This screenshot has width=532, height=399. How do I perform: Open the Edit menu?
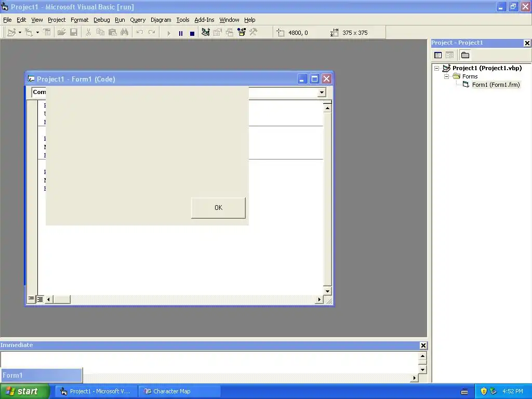pos(21,20)
